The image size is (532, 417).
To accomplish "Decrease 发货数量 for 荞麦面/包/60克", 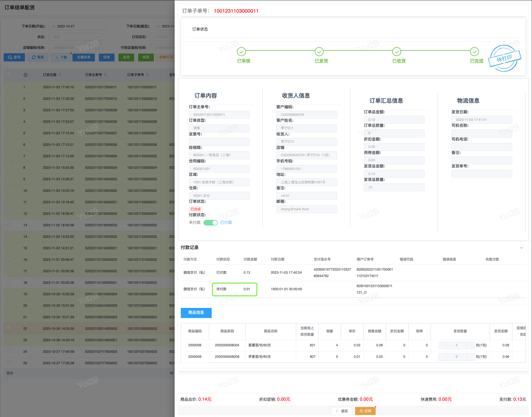I will [x=442, y=357].
